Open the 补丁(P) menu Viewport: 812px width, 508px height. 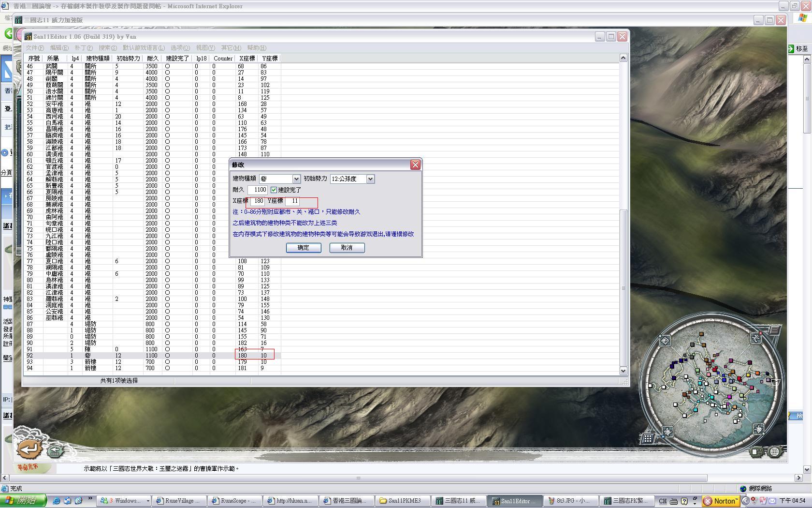tap(84, 48)
